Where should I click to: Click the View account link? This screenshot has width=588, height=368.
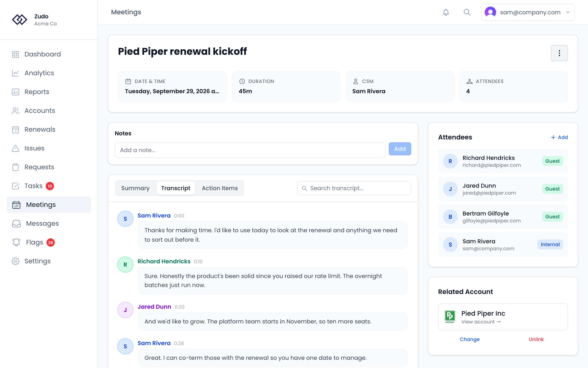click(481, 322)
